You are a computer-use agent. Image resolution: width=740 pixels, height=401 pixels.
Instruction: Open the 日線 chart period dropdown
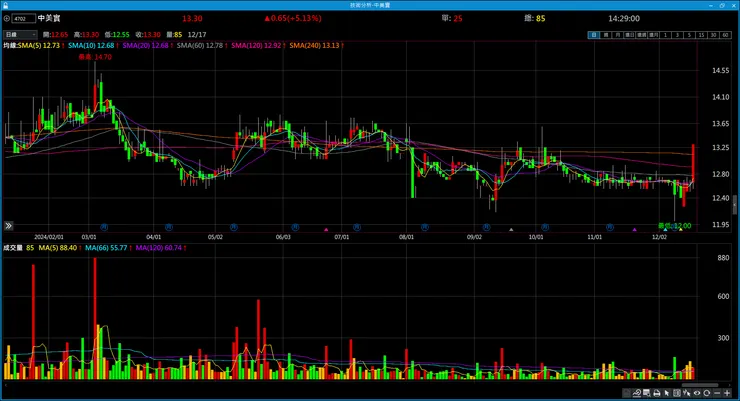click(x=20, y=34)
